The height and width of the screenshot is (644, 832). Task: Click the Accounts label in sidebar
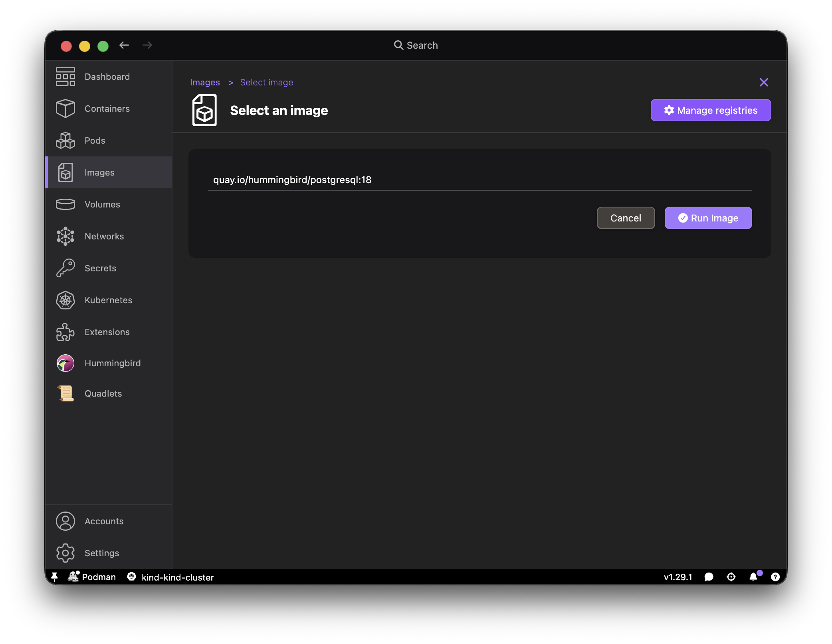pos(104,521)
